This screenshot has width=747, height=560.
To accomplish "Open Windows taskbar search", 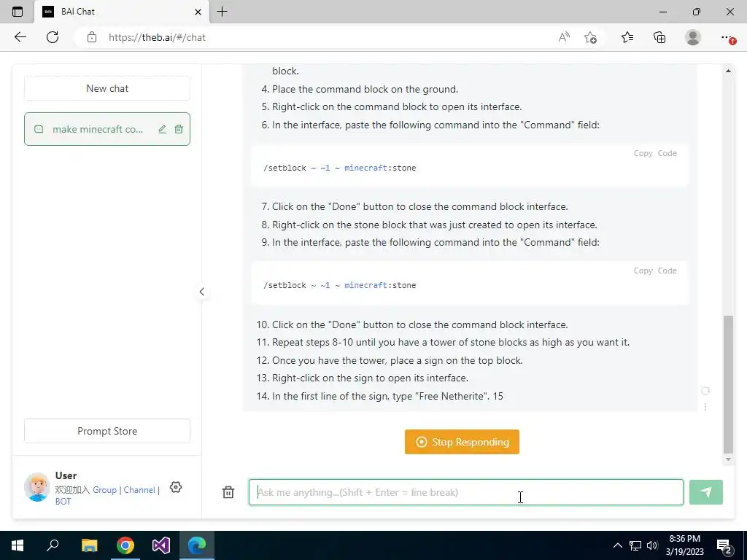I will [53, 545].
